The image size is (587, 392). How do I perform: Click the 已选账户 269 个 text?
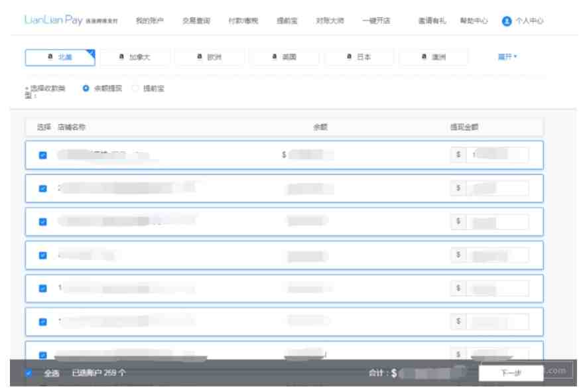(99, 373)
